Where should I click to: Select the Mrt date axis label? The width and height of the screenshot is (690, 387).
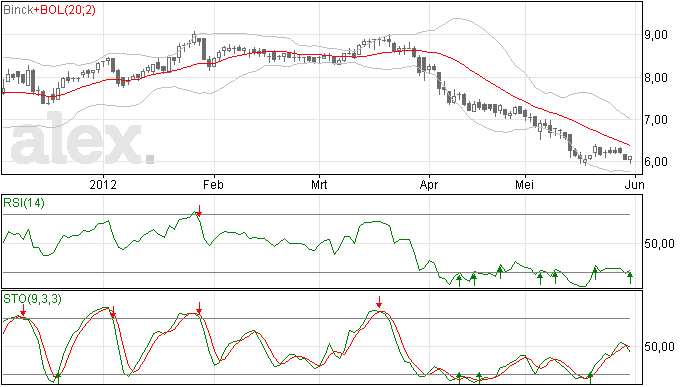pos(319,184)
